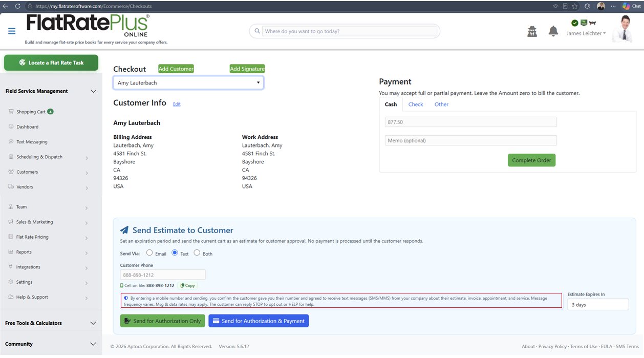Click Complete Order button
The height and width of the screenshot is (358, 644).
tap(531, 160)
